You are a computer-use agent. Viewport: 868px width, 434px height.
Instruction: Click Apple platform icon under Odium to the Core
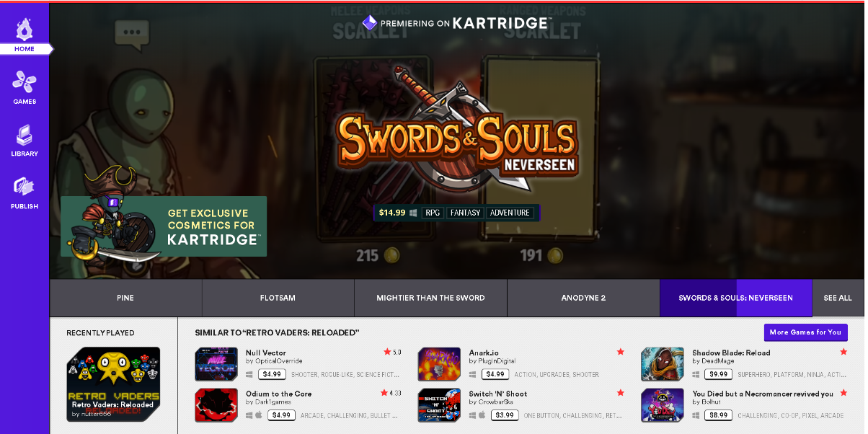[259, 415]
